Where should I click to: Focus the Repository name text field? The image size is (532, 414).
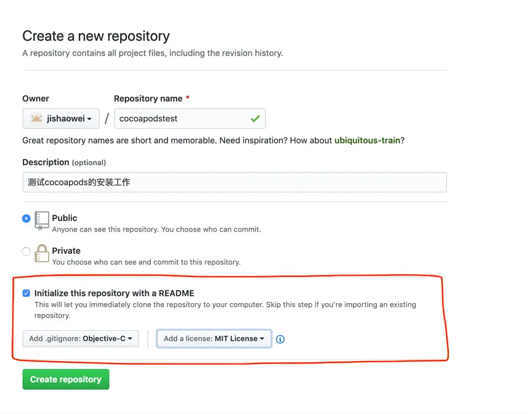coord(182,118)
